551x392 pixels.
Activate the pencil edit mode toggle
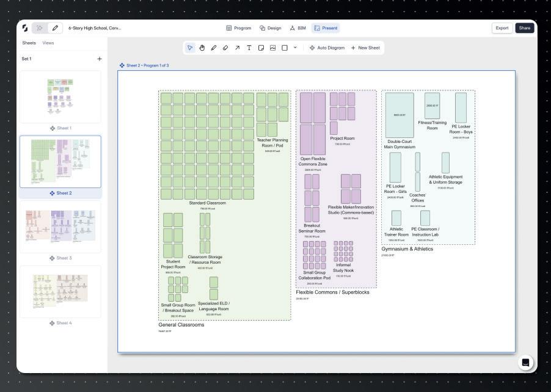pos(55,28)
